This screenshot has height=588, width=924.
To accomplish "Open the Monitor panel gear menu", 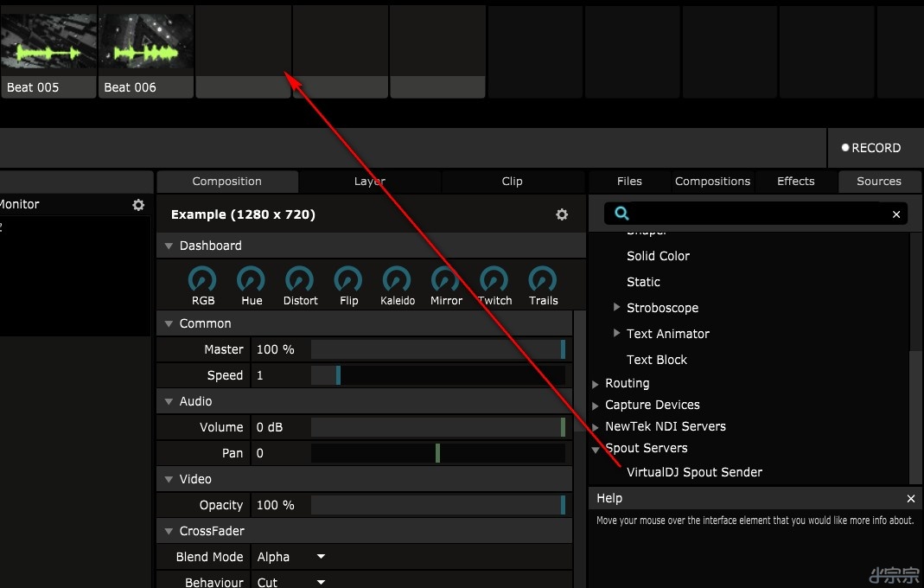I will pyautogui.click(x=138, y=205).
